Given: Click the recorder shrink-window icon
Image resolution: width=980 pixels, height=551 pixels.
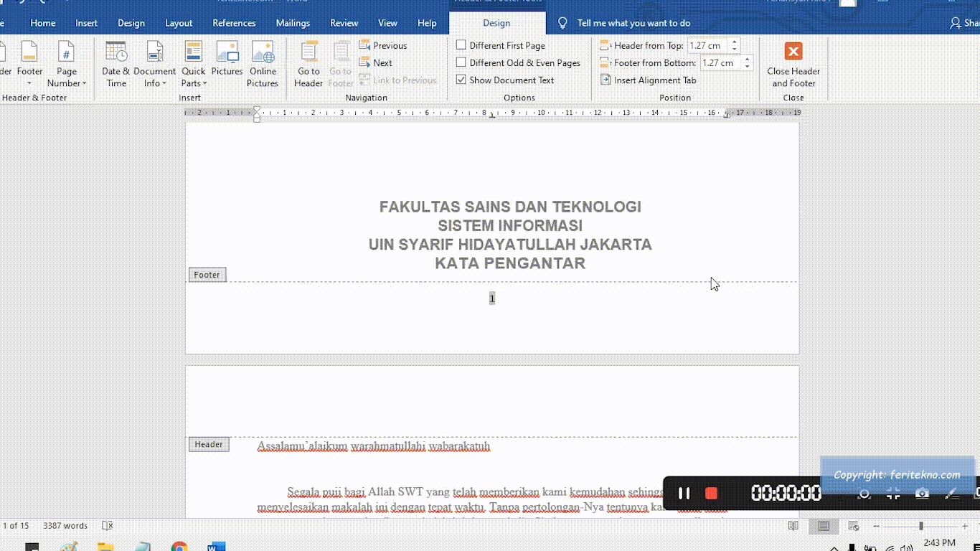Looking at the screenshot, I should [893, 494].
